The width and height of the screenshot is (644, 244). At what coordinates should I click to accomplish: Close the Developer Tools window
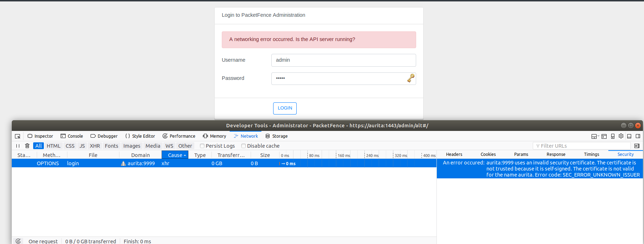[638, 126]
